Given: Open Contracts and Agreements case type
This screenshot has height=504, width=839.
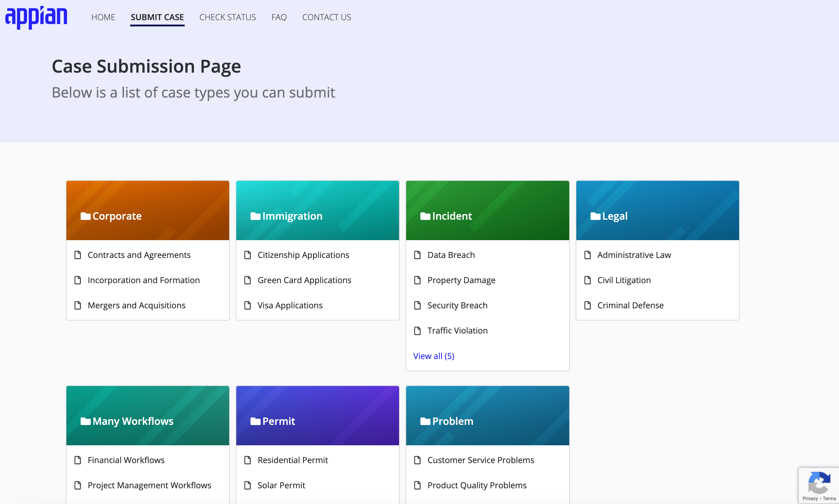Looking at the screenshot, I should click(x=139, y=255).
